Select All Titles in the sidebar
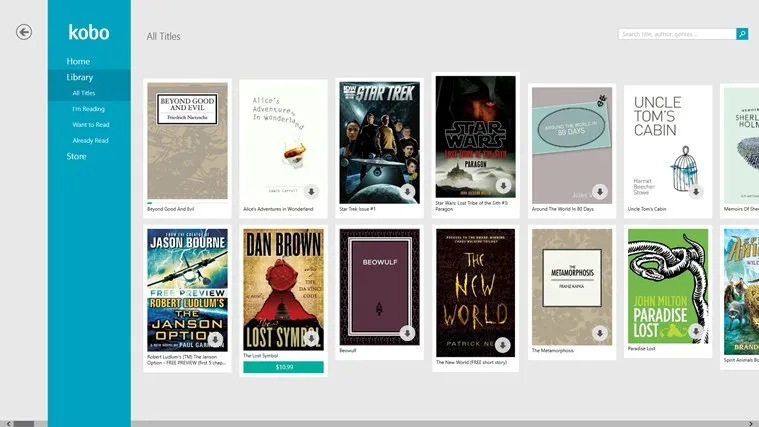The image size is (759, 427). [x=84, y=93]
